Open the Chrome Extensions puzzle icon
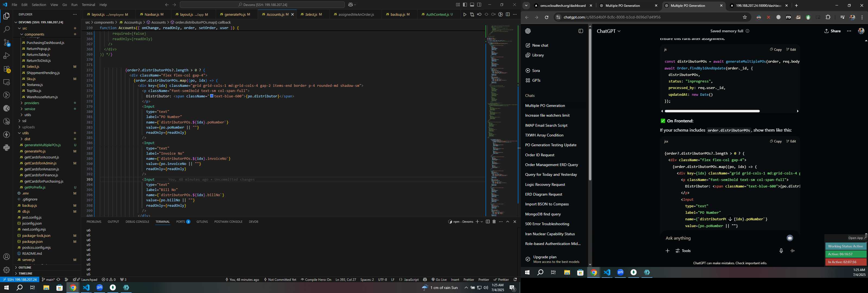The height and width of the screenshot is (293, 868). (x=828, y=17)
